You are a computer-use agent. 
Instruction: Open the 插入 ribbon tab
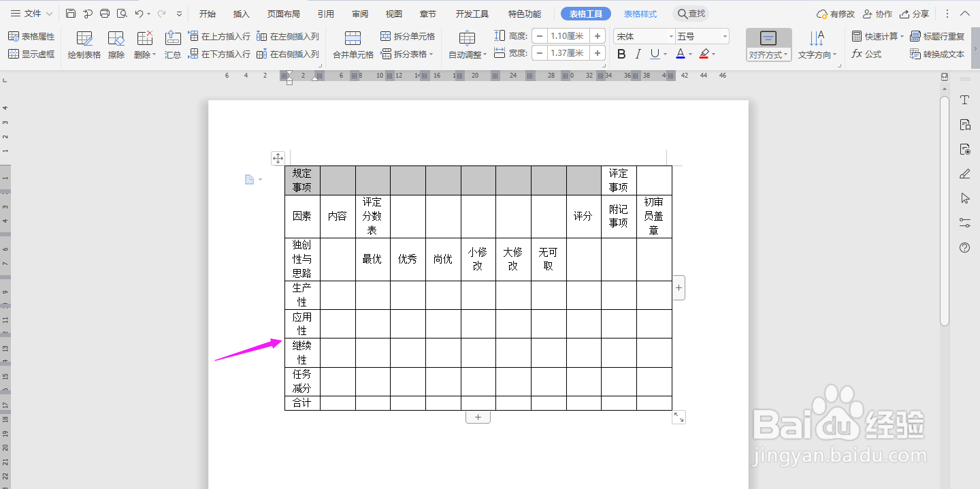pos(241,13)
